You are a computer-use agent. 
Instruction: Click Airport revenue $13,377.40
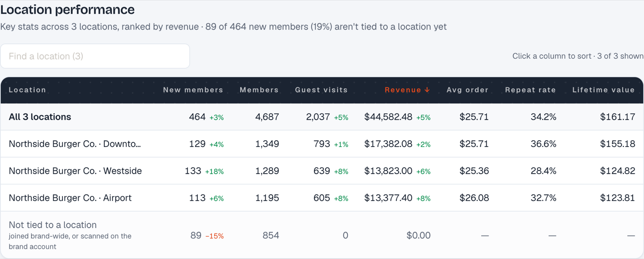[388, 198]
